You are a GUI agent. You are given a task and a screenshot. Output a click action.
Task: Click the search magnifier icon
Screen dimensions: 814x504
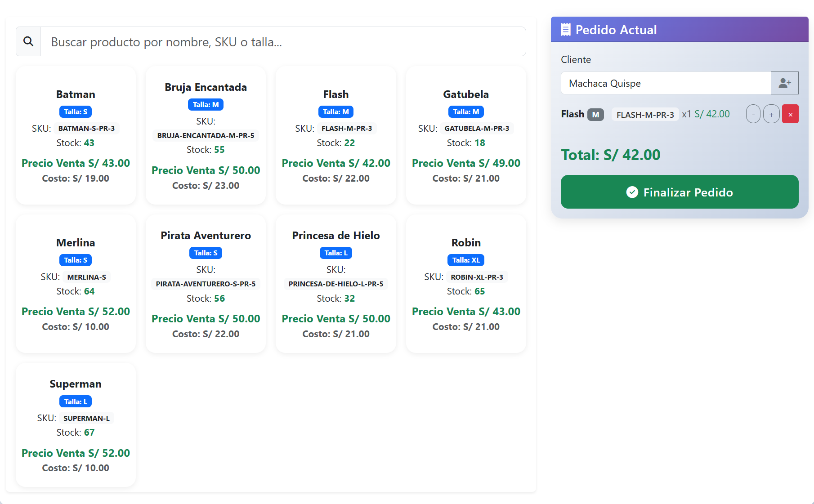point(28,41)
